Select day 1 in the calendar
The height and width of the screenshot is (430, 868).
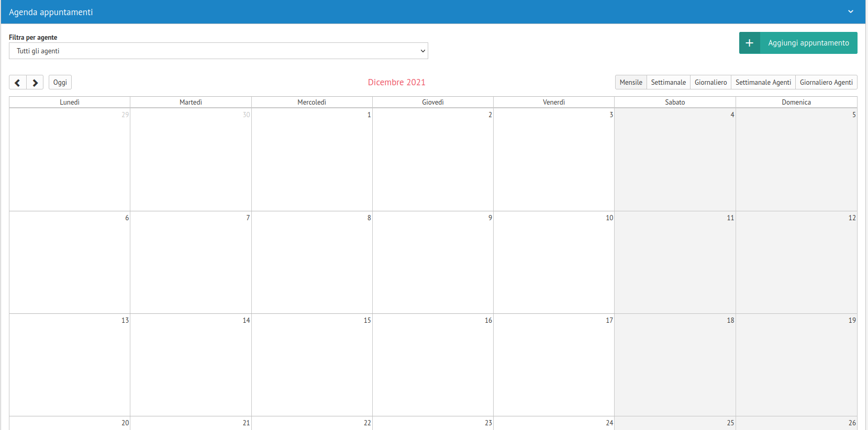coord(312,160)
